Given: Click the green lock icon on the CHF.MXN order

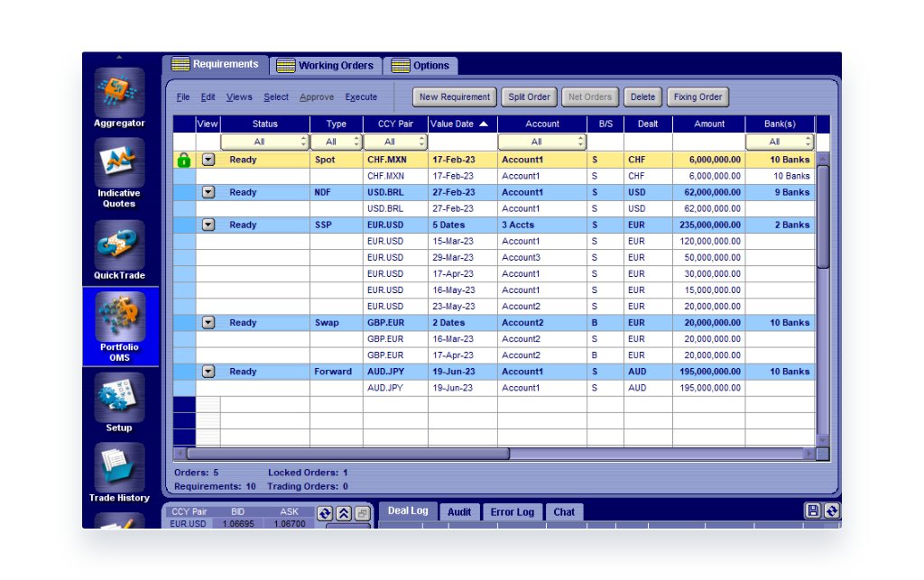Looking at the screenshot, I should coord(184,161).
